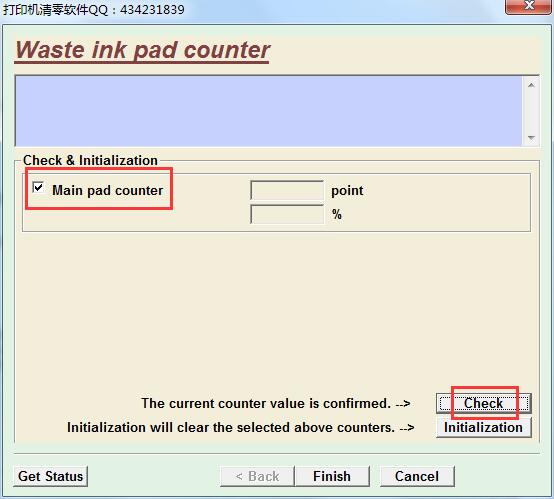Click the greyed-out Back button
The height and width of the screenshot is (499, 554).
258,476
